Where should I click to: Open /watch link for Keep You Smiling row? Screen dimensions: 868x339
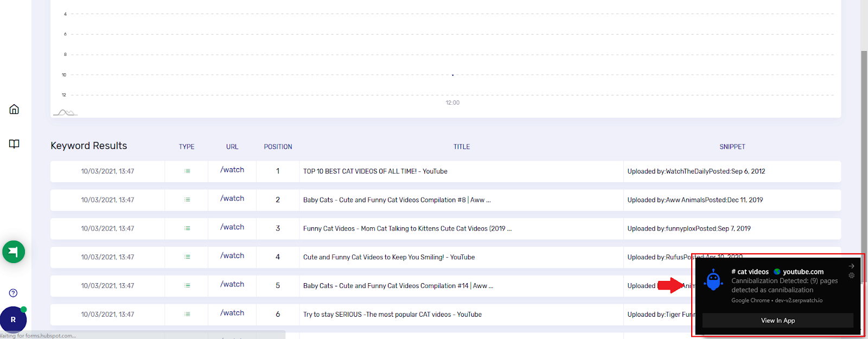click(232, 256)
